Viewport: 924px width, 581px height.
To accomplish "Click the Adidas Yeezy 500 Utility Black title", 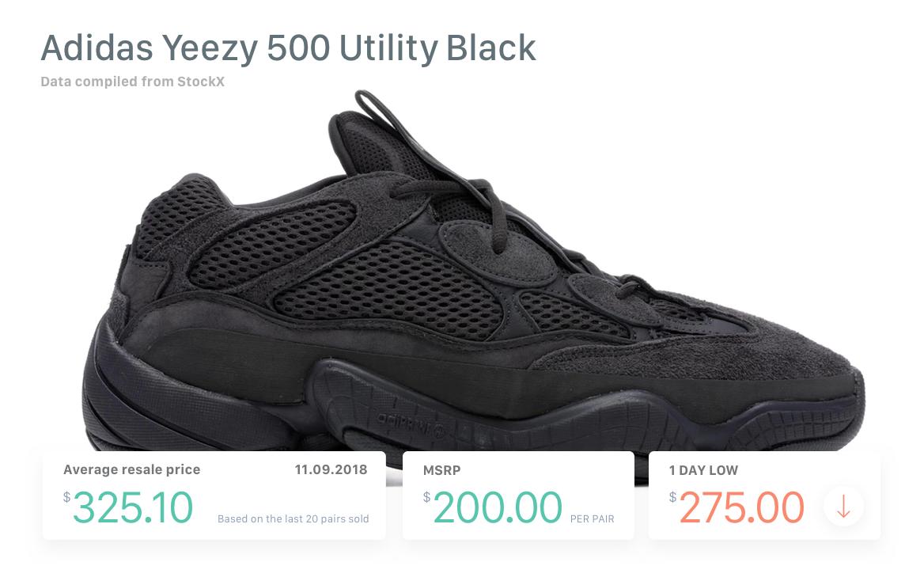I will tap(288, 48).
